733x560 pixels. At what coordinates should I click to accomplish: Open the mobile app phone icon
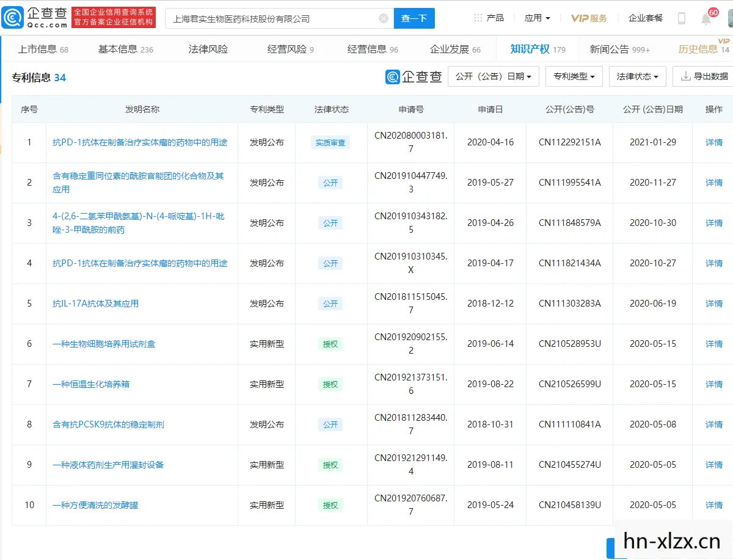pos(682,18)
